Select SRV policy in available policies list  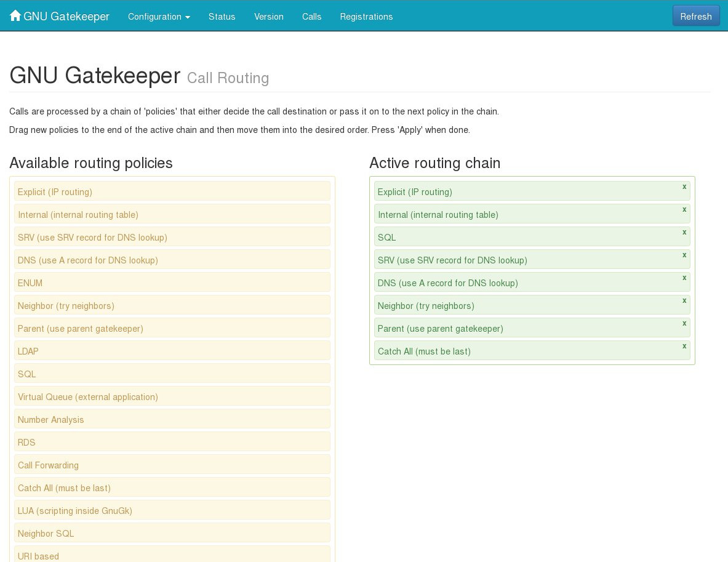pyautogui.click(x=172, y=237)
